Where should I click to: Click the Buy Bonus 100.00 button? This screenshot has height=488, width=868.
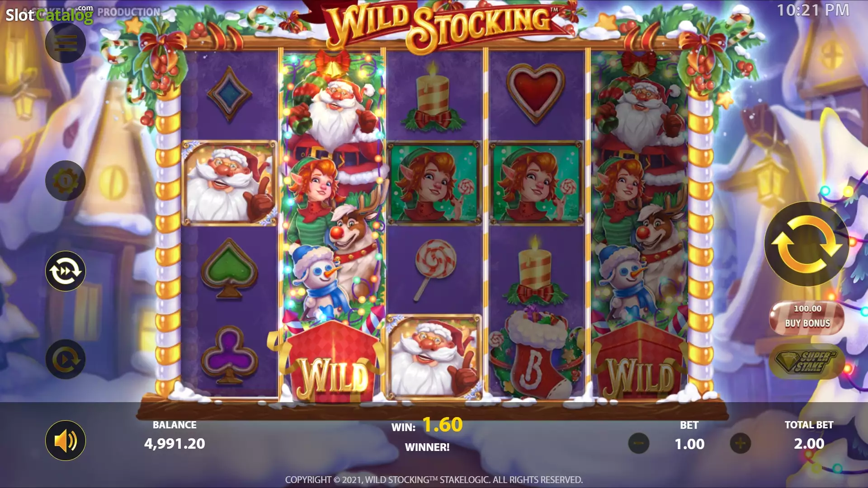click(x=807, y=317)
